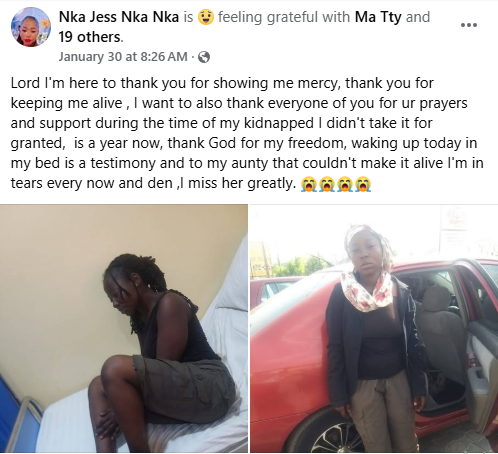Click the floral scarf in right photo

point(366,290)
